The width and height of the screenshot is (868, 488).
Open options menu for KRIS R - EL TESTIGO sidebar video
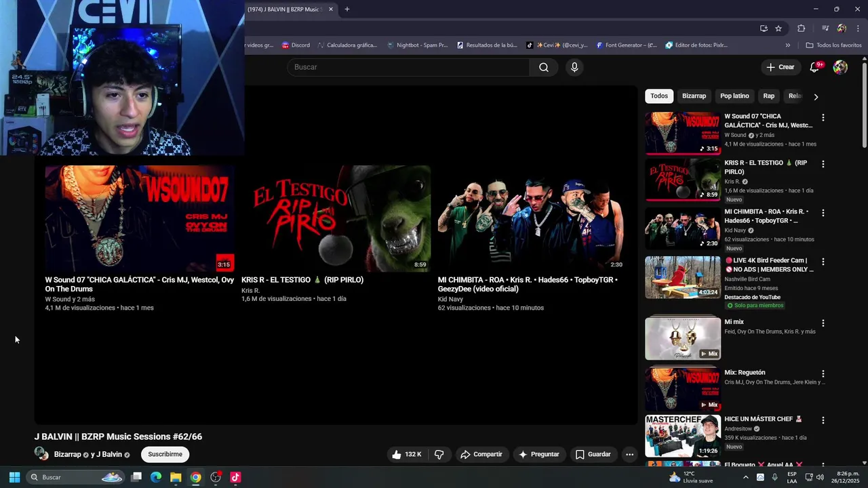823,164
